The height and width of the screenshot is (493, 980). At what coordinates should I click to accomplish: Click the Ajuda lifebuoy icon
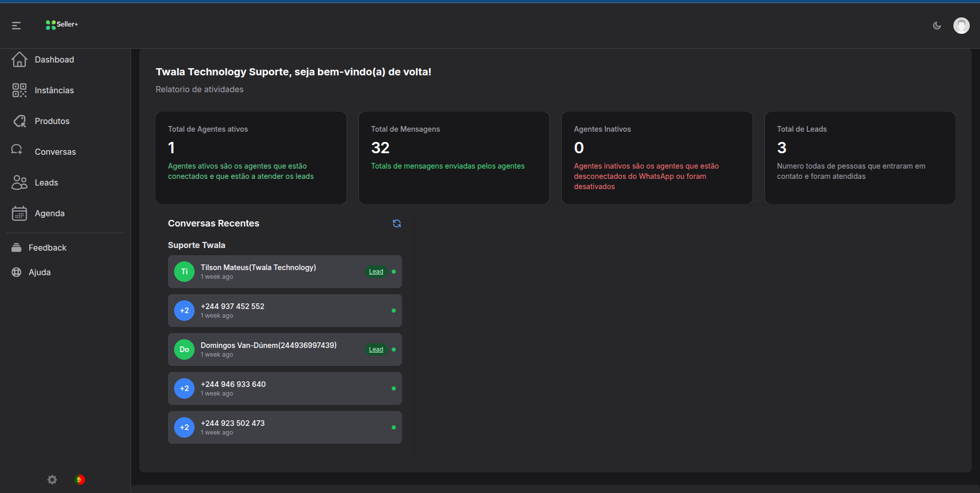16,272
